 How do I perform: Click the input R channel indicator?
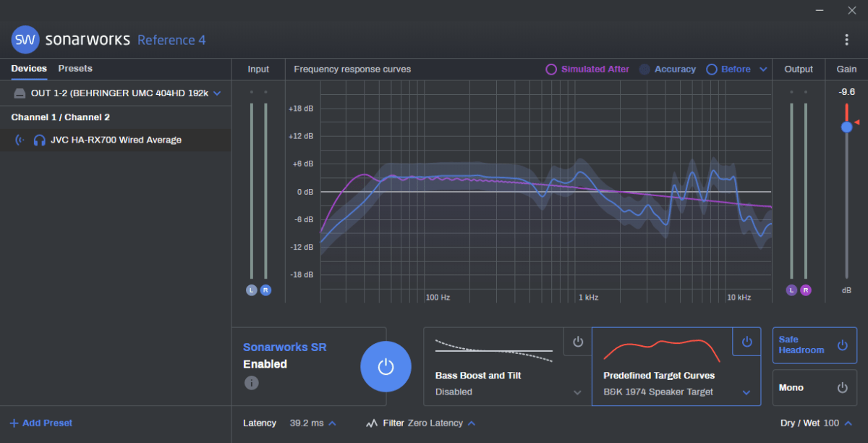click(265, 290)
